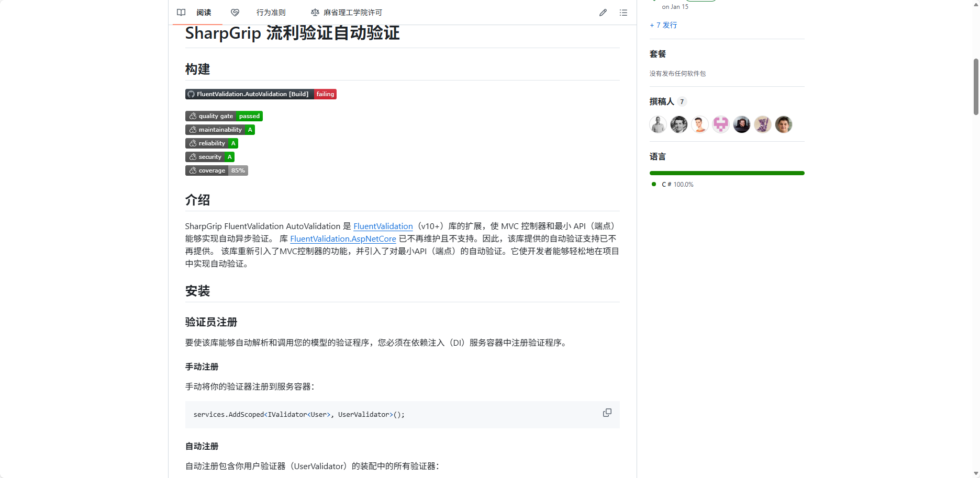Click the contributors count badge 7
This screenshot has width=980, height=478.
coord(682,102)
